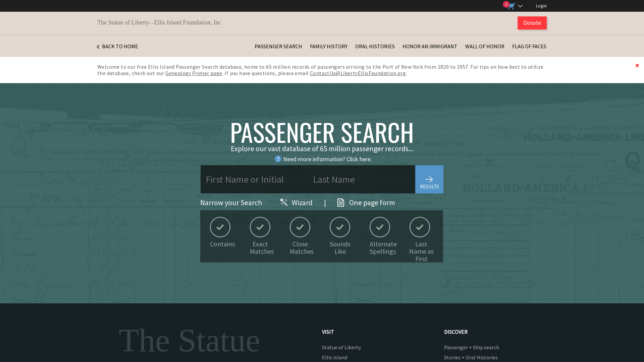This screenshot has width=644, height=362.
Task: Click the RESULTS arrow button
Action: tap(429, 179)
